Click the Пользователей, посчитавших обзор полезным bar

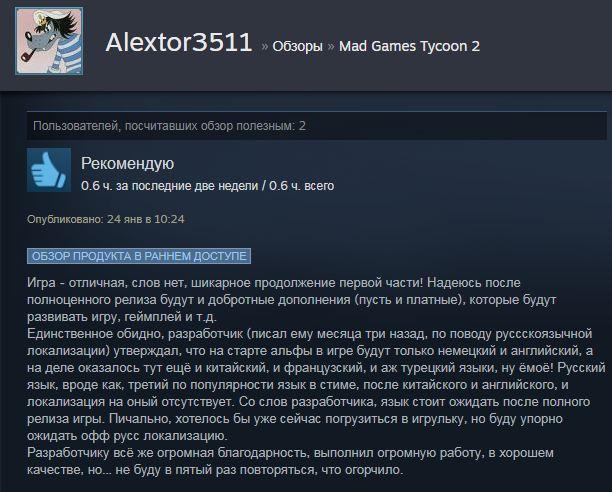coord(317,126)
